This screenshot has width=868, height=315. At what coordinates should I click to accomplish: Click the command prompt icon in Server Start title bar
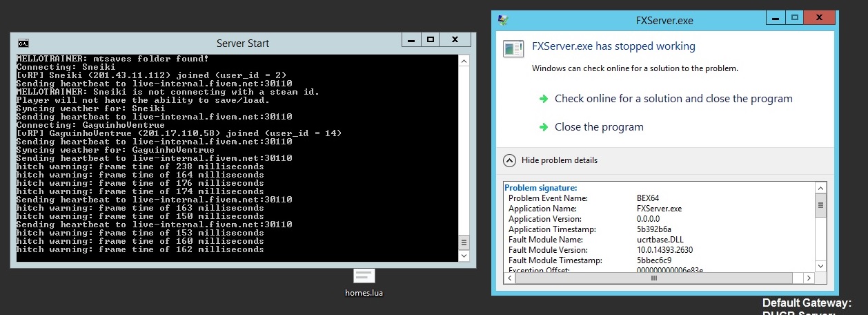[23, 43]
